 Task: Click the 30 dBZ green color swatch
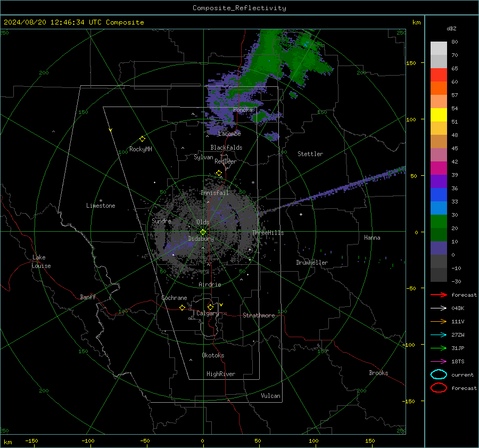pyautogui.click(x=439, y=221)
